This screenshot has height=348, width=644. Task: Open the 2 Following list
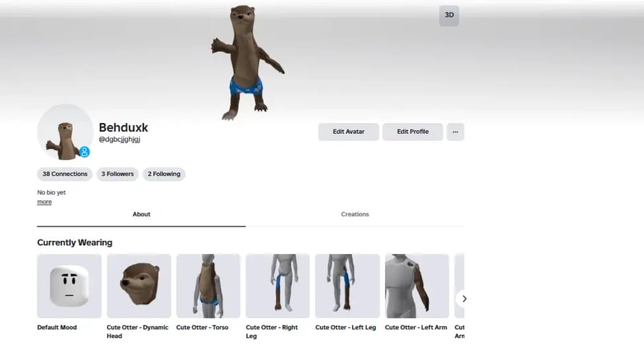(164, 174)
